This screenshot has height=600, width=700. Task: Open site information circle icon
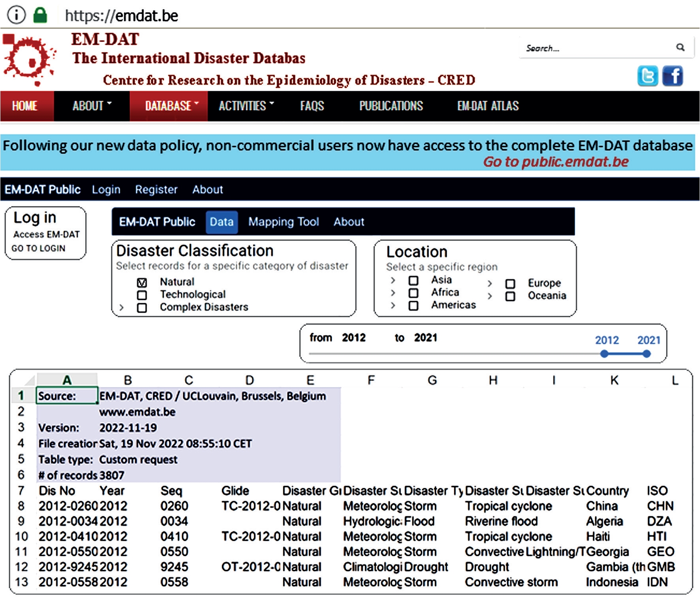click(16, 15)
